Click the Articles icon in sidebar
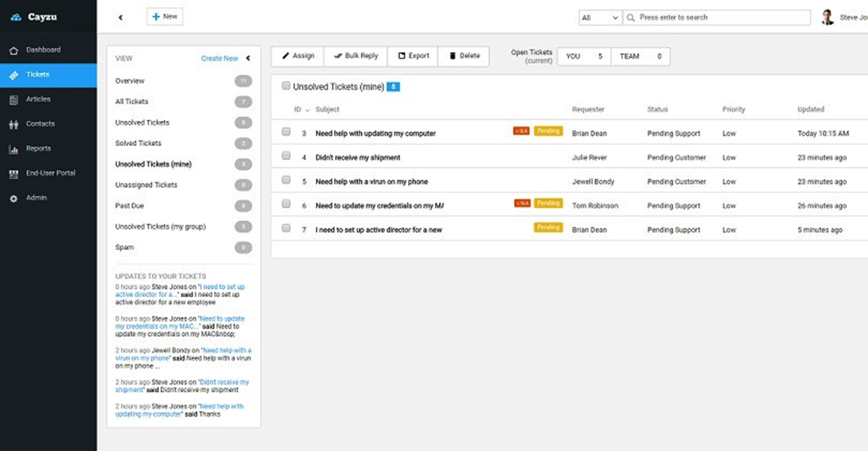Viewport: 868px width, 451px height. [x=13, y=100]
